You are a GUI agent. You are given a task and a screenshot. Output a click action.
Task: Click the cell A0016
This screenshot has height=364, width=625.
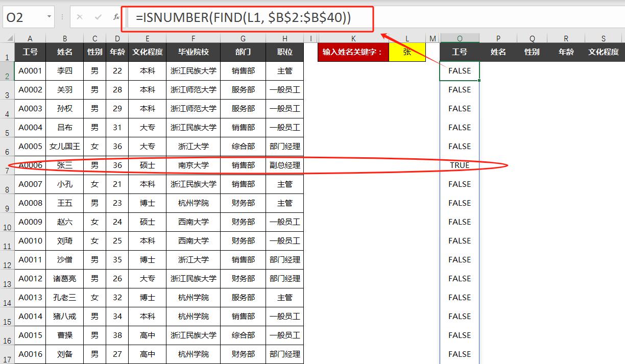(30, 354)
